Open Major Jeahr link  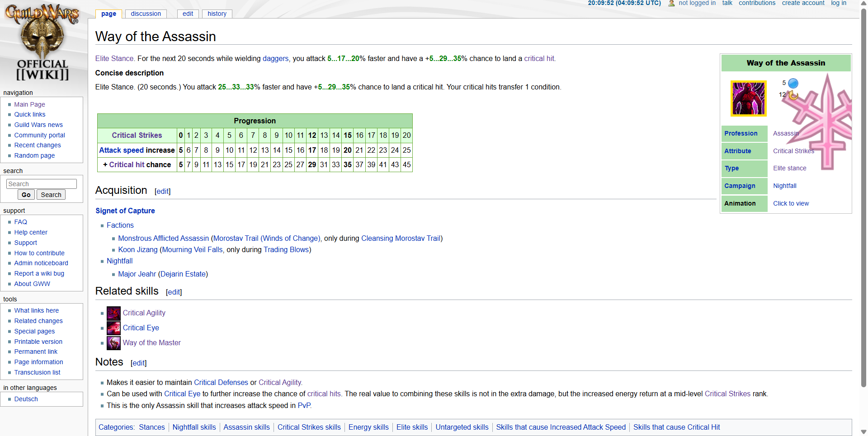coord(137,274)
